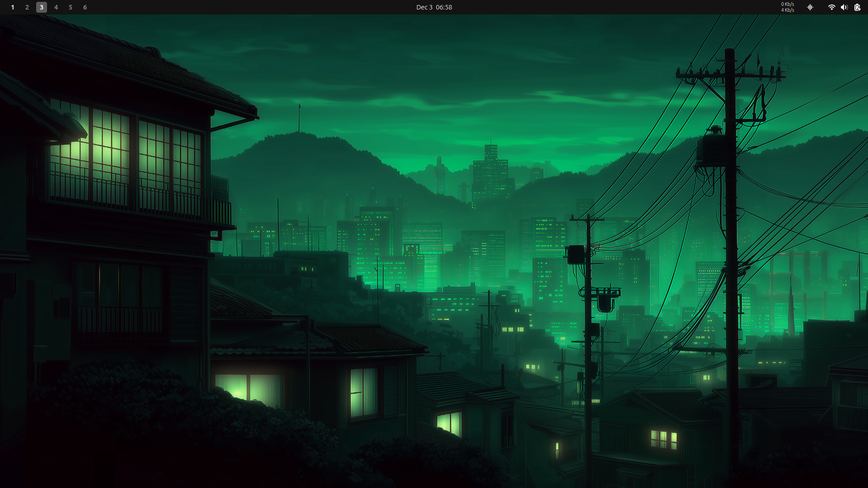Click the 0 Kb/s upload speed readout

787,5
